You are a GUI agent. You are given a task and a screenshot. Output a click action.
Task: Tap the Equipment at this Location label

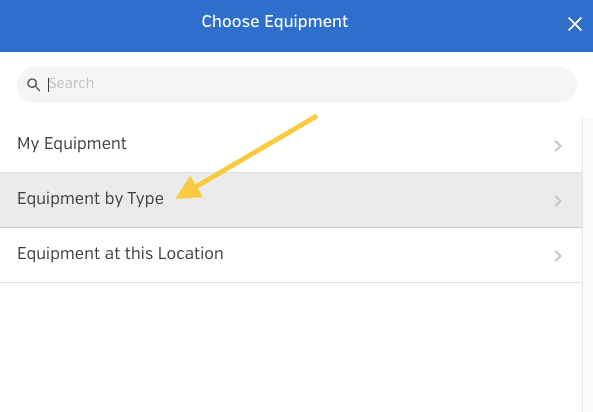click(x=120, y=253)
